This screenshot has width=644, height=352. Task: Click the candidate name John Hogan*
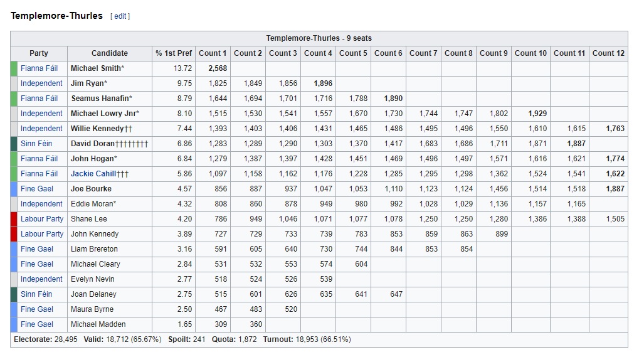click(x=93, y=159)
